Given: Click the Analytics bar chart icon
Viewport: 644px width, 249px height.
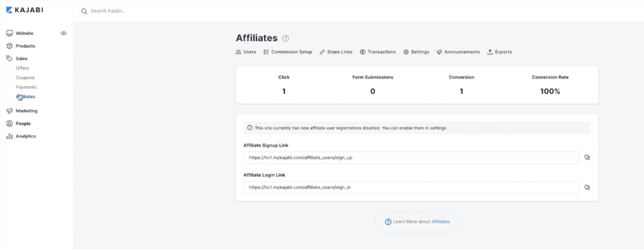Looking at the screenshot, I should tap(9, 136).
